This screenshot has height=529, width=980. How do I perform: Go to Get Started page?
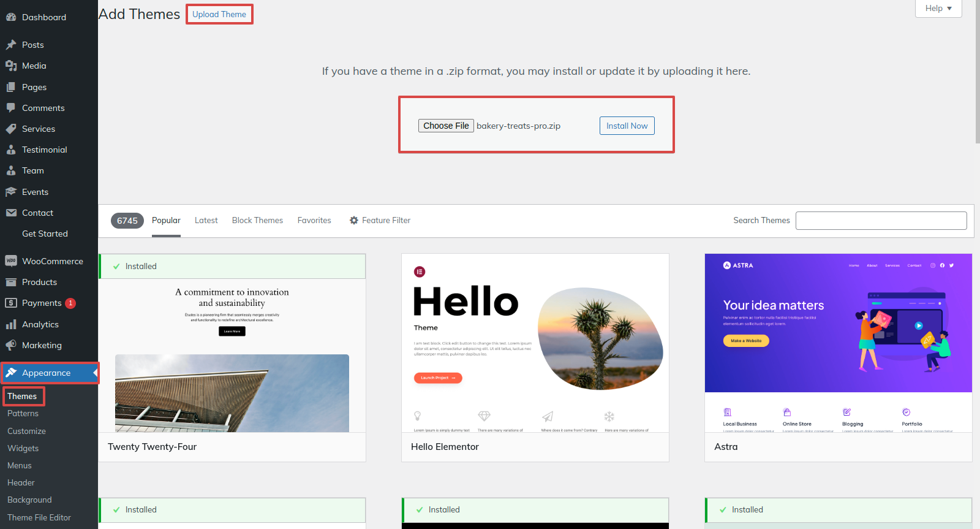click(45, 234)
